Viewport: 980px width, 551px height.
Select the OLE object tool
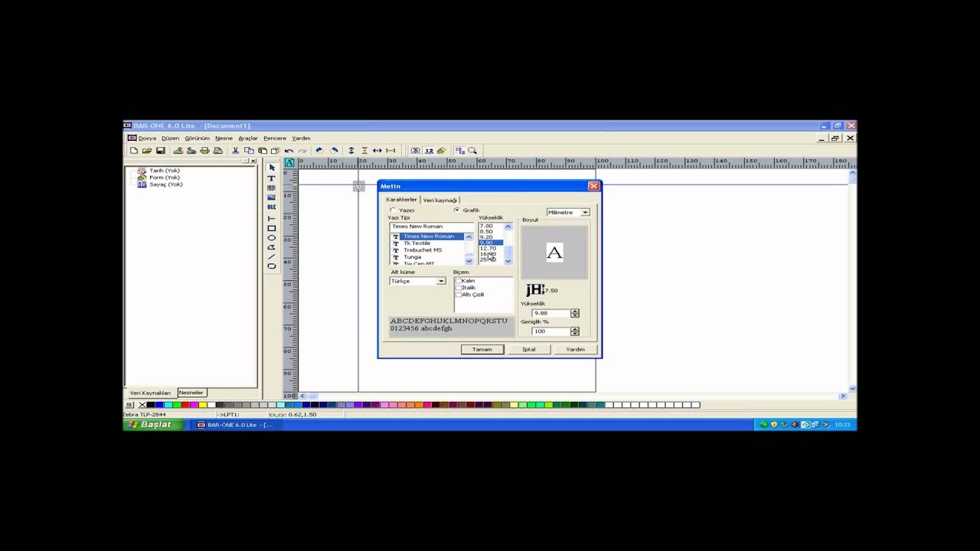click(272, 207)
